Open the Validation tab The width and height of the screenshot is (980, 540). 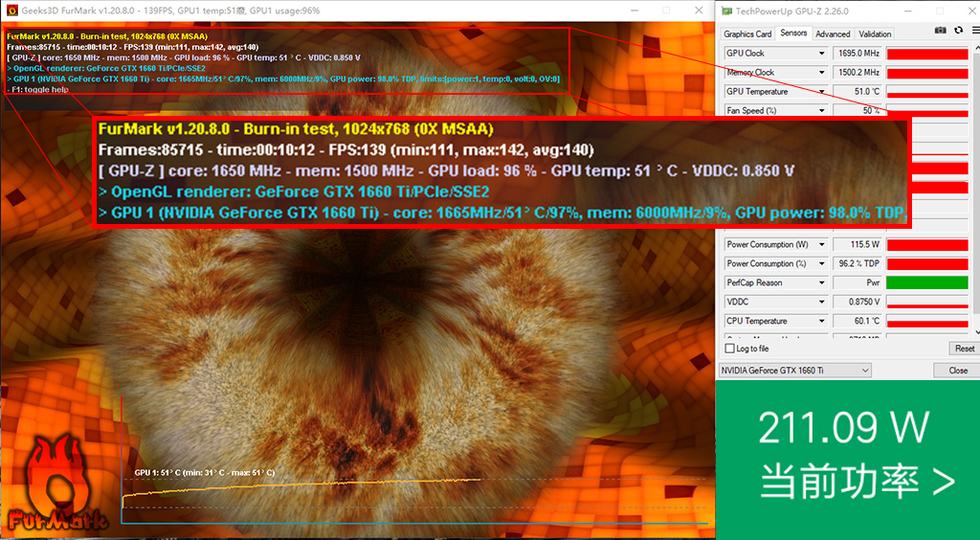coord(875,34)
